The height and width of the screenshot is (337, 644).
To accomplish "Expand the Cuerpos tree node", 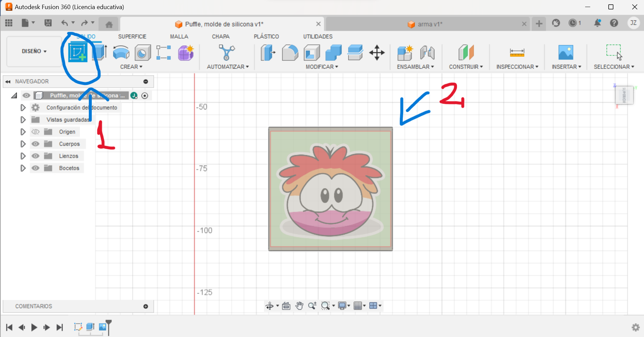I will [23, 144].
